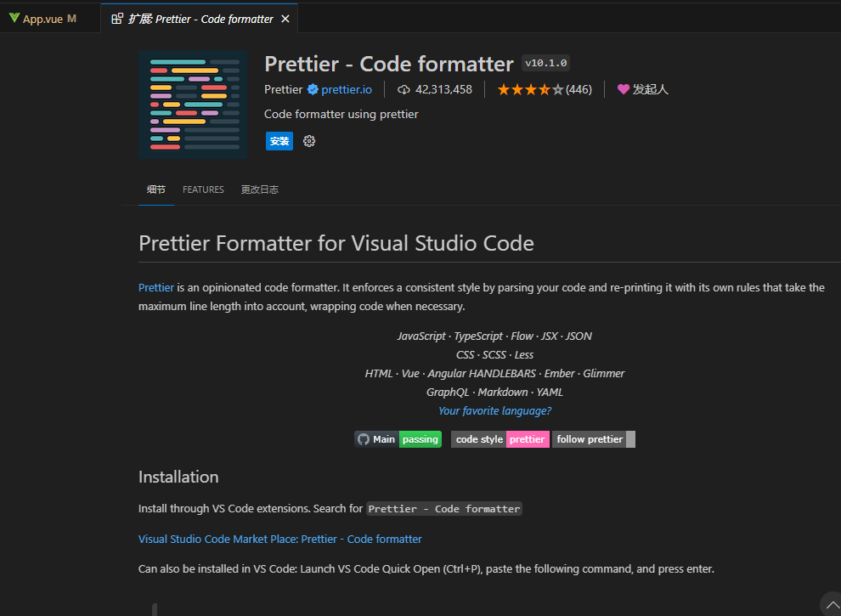The image size is (841, 616).
Task: Click the install count download icon
Action: (404, 89)
